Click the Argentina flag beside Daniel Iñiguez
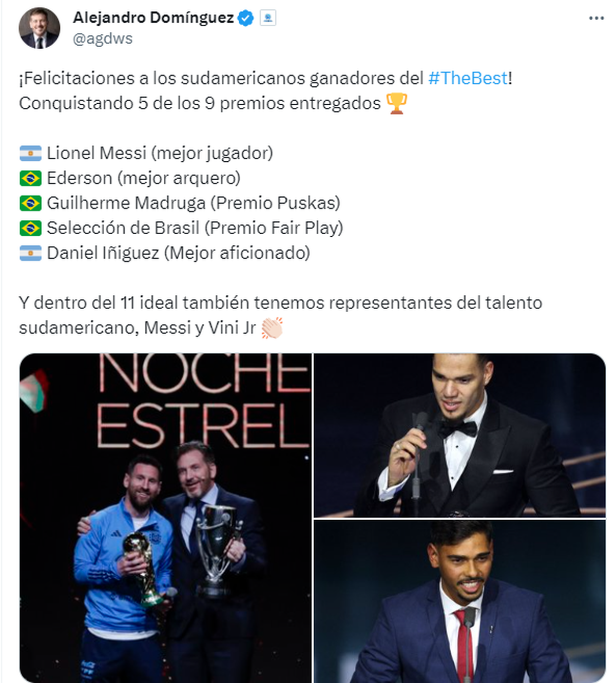Screen dimensions: 616x683 tap(30, 253)
